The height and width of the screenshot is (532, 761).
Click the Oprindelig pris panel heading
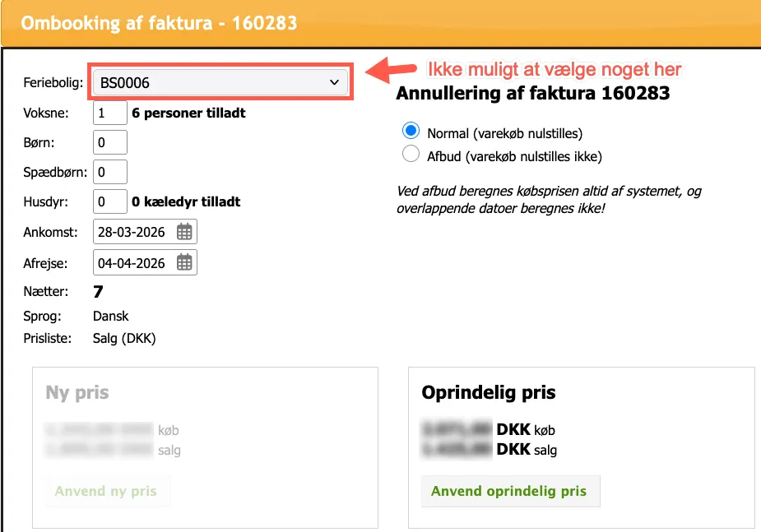(x=490, y=392)
